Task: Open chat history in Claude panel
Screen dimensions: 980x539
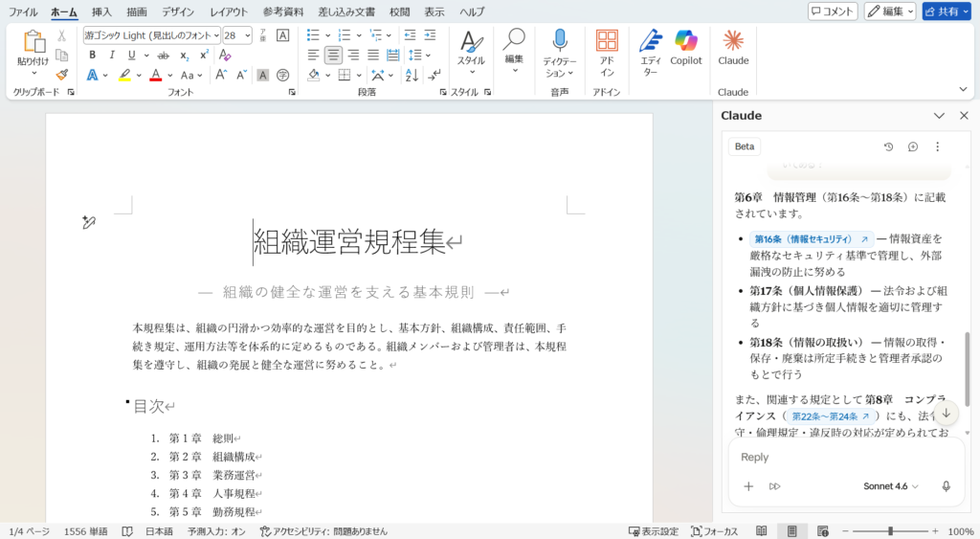Action: tap(888, 146)
